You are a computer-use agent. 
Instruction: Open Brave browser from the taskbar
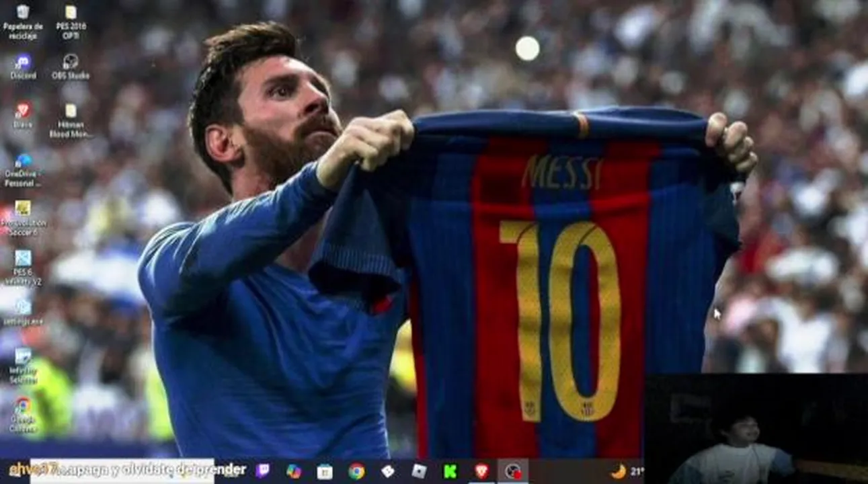481,471
